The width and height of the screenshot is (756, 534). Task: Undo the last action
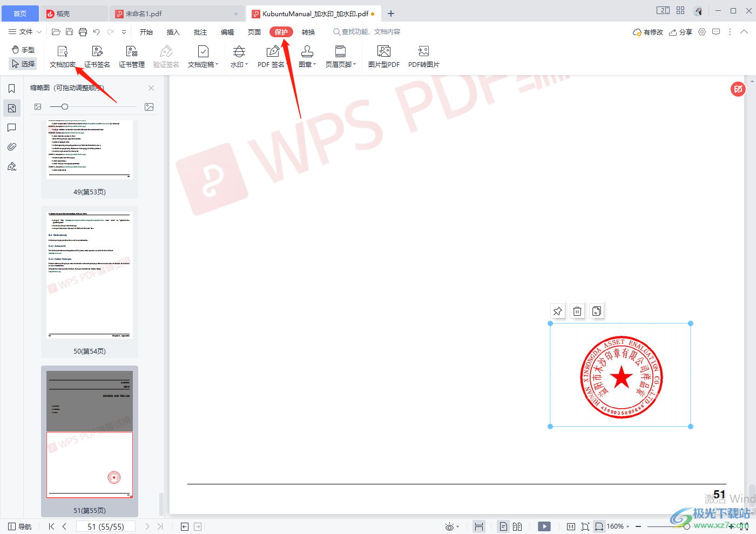96,32
